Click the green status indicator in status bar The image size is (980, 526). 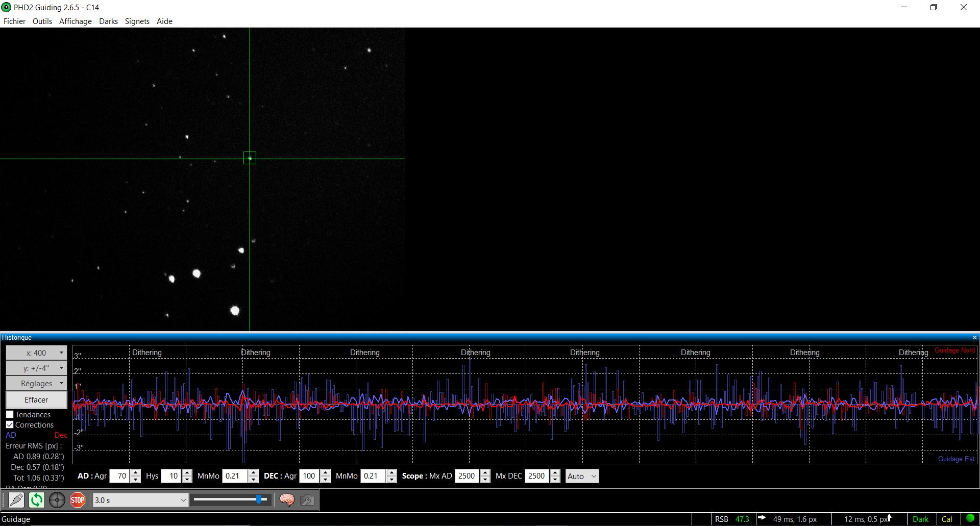(x=970, y=519)
